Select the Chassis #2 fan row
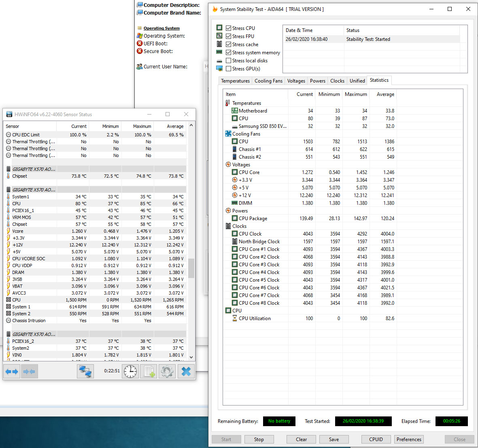 [310, 157]
